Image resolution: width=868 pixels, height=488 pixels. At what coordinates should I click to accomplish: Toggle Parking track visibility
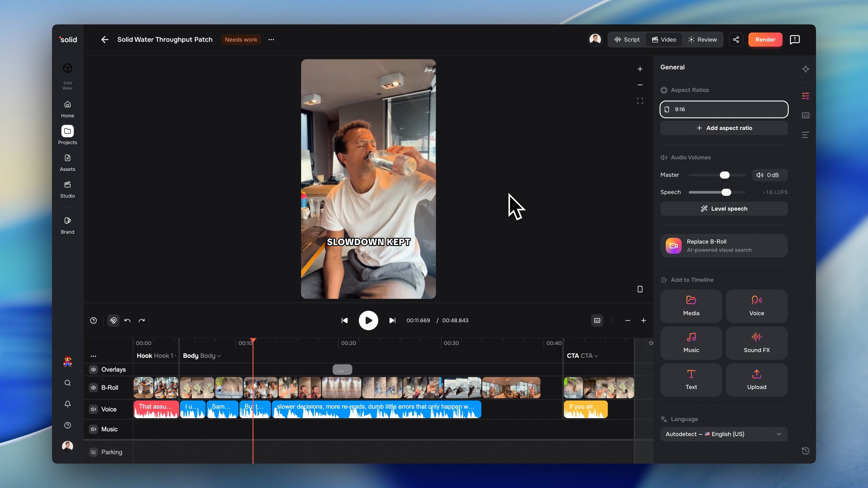tap(93, 452)
